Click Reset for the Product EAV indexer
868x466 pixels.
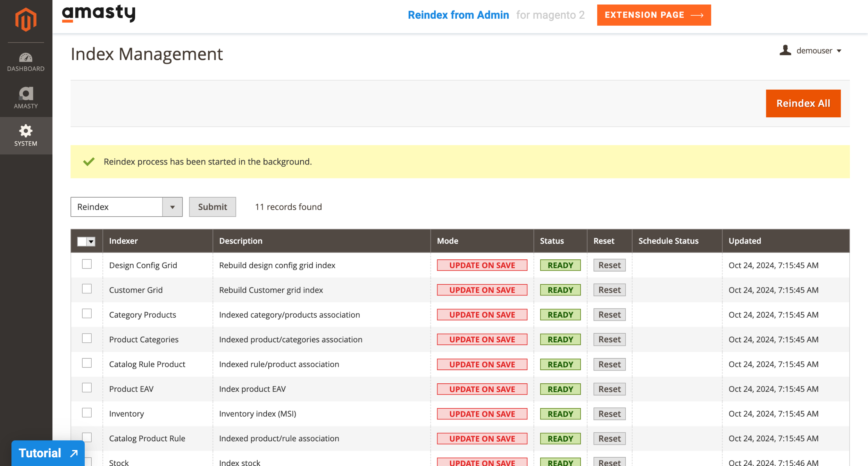coord(609,389)
